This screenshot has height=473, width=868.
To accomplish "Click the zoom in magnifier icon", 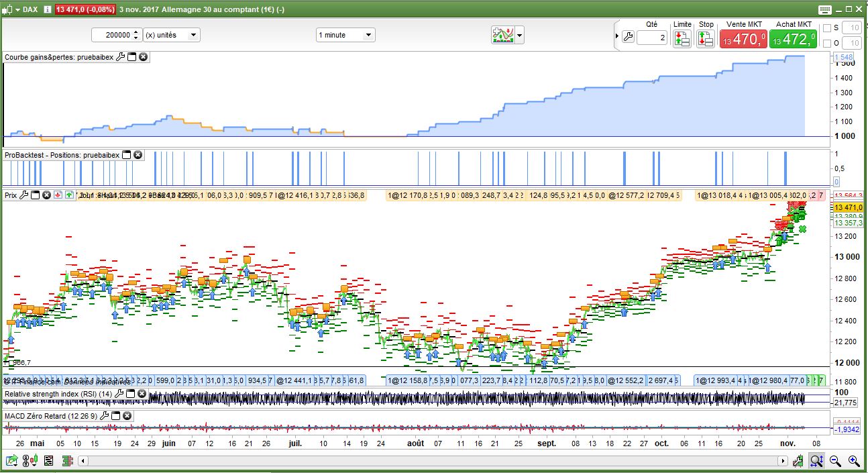I will coord(853,461).
